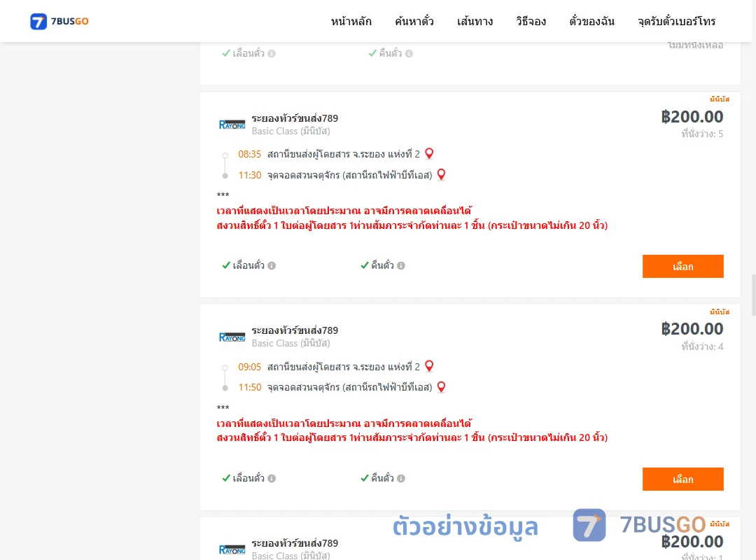Viewport: 756px width, 560px height.
Task: Click คืนตั๋ว info icon in card above 08:35 trip
Action: (x=409, y=53)
